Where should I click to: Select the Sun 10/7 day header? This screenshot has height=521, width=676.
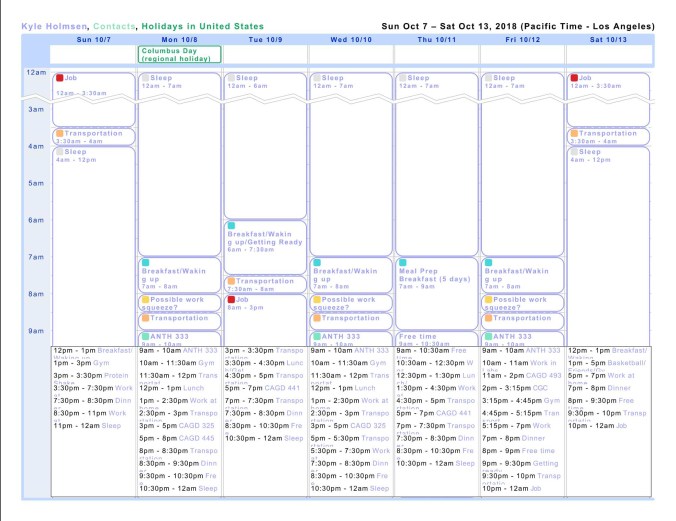point(94,40)
